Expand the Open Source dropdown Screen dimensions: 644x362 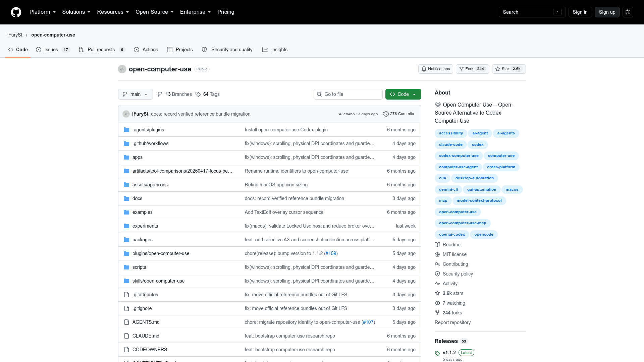[x=155, y=12]
